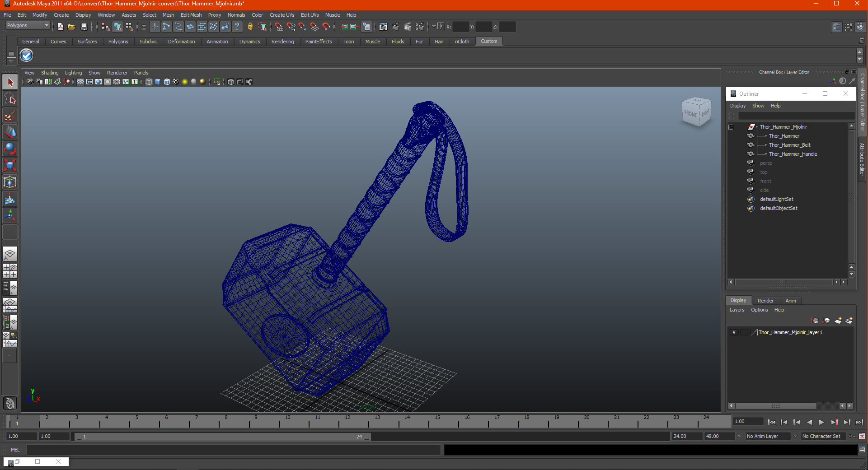This screenshot has width=868, height=470.
Task: Open the input box mode dropdown arrow
Action: 434,26
